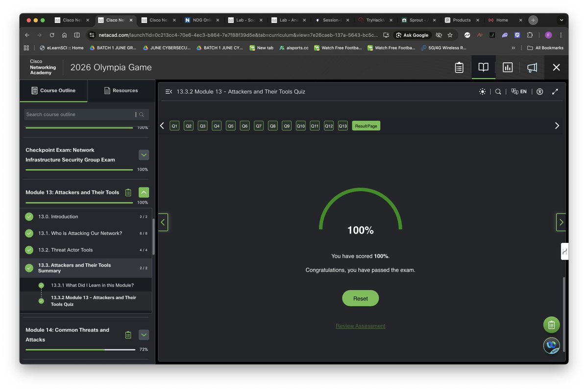Viewport: 588px width, 390px height.
Task: Open 13.2. Threat Actor Tools
Action: (86, 250)
